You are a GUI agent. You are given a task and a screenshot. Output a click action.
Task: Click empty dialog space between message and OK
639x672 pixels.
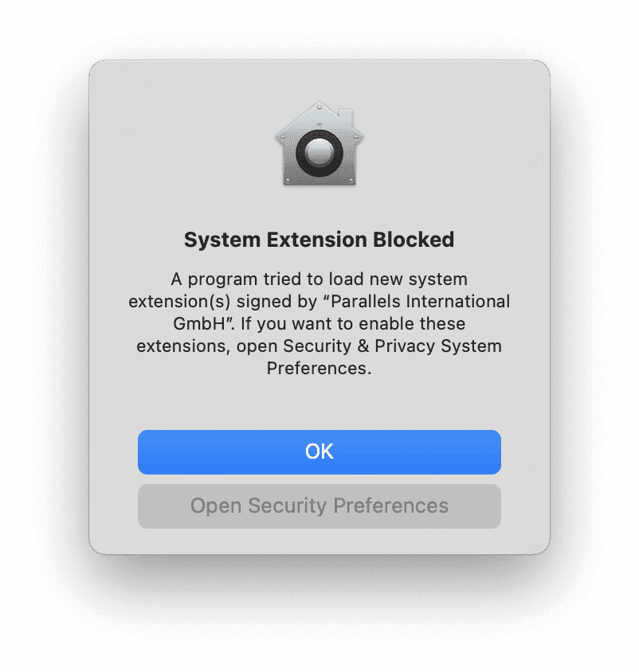(x=319, y=402)
